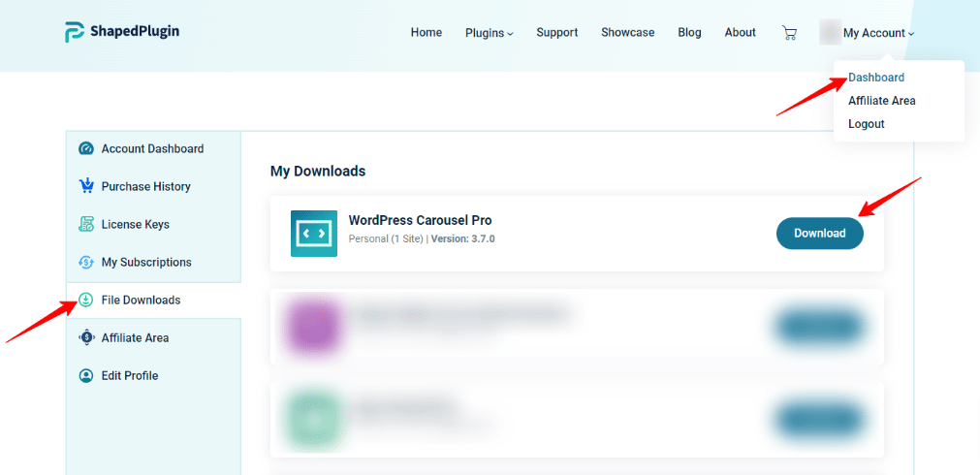Open the Blog page link
980x475 pixels.
689,33
